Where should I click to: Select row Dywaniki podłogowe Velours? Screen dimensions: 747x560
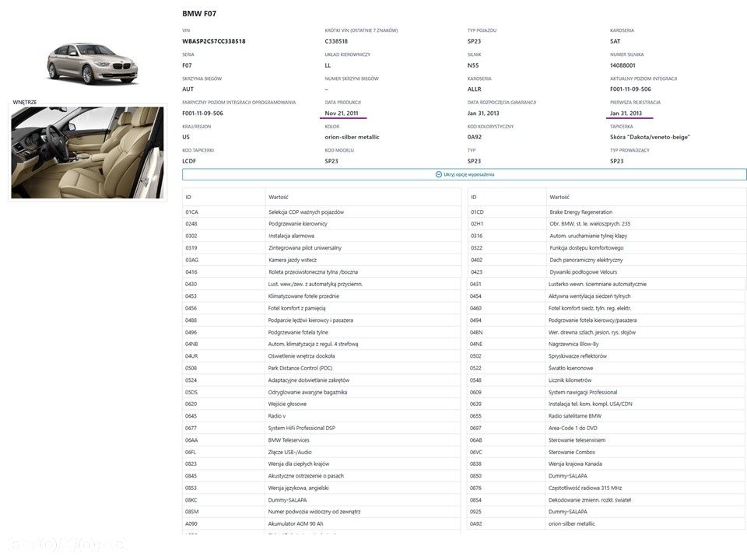coord(607,272)
